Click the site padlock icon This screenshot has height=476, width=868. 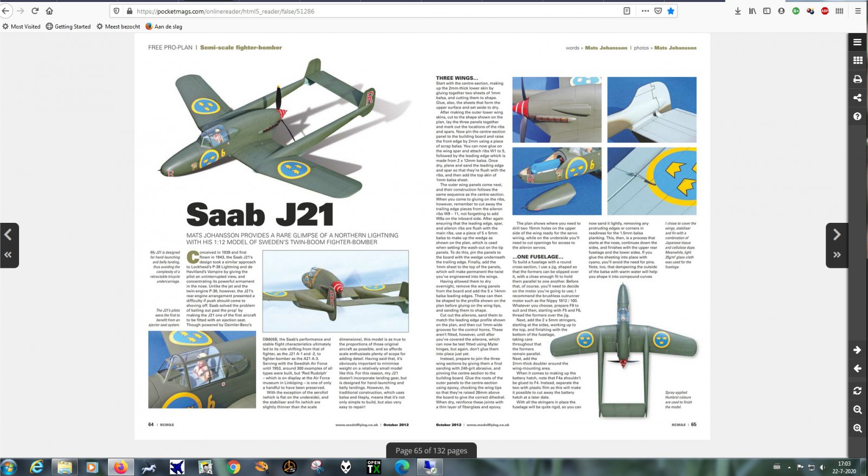(x=129, y=11)
